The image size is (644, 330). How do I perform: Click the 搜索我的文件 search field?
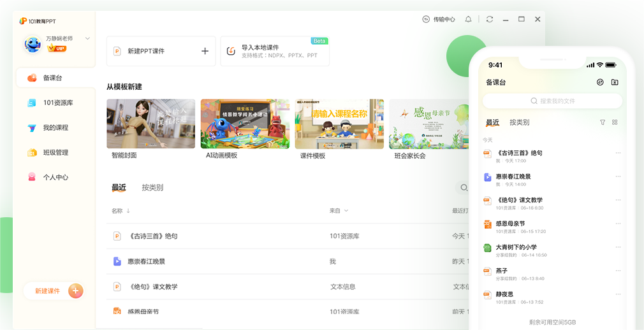(552, 101)
